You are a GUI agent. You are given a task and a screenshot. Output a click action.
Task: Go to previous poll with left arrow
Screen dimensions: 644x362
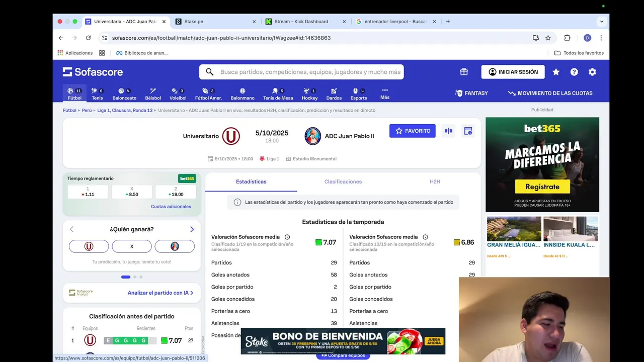[71, 229]
